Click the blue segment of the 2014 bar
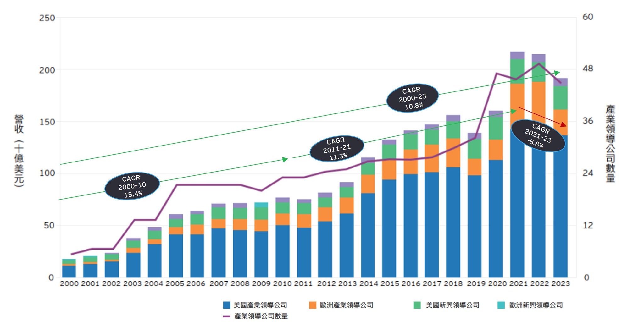 pyautogui.click(x=368, y=235)
